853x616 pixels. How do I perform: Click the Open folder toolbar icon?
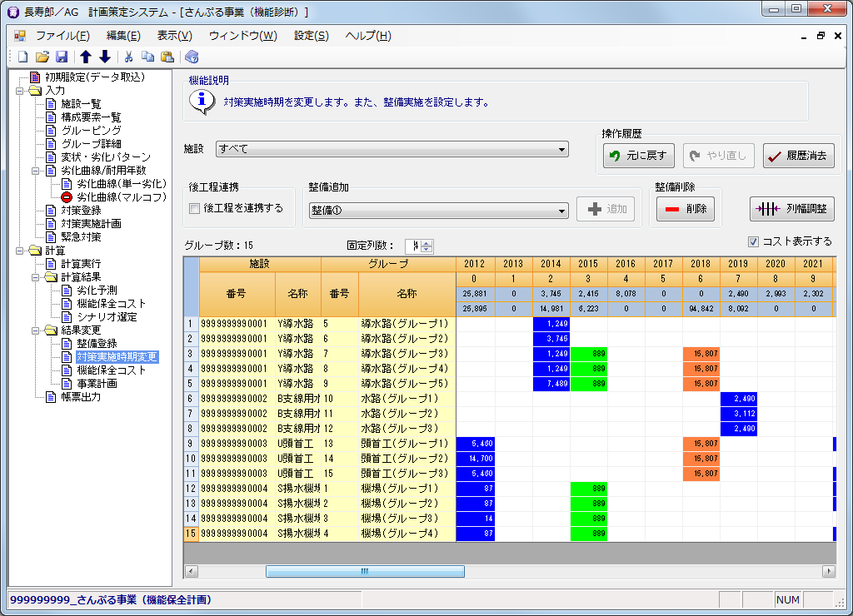tap(42, 57)
